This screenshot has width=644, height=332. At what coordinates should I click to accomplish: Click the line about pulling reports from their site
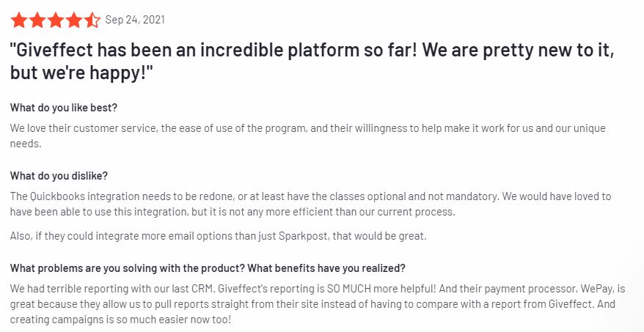point(312,304)
